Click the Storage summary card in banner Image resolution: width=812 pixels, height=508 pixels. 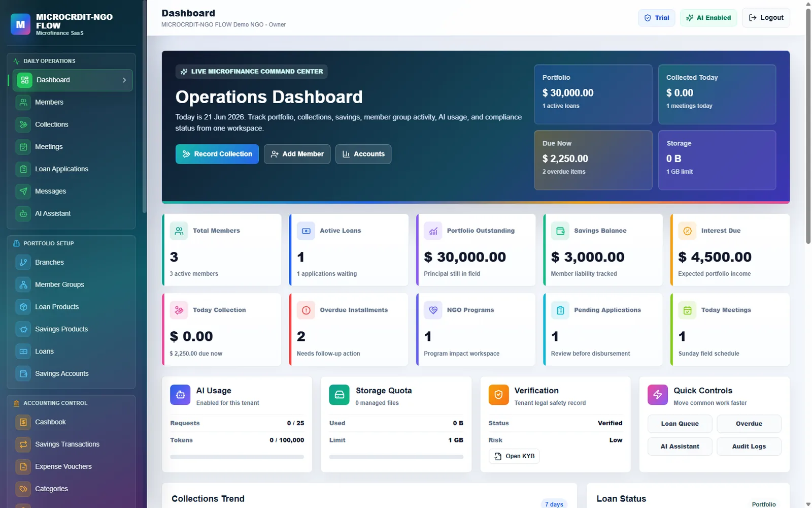(x=717, y=161)
